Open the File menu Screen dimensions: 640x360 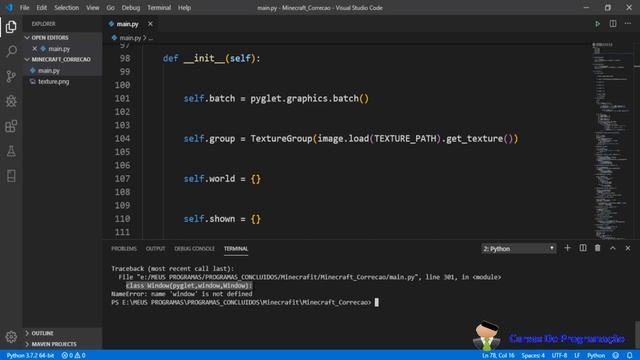click(24, 8)
